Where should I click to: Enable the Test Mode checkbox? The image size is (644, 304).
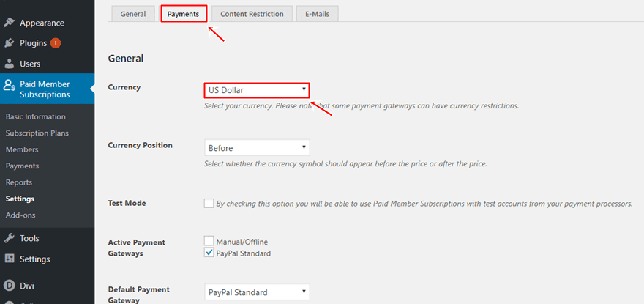[x=209, y=203]
